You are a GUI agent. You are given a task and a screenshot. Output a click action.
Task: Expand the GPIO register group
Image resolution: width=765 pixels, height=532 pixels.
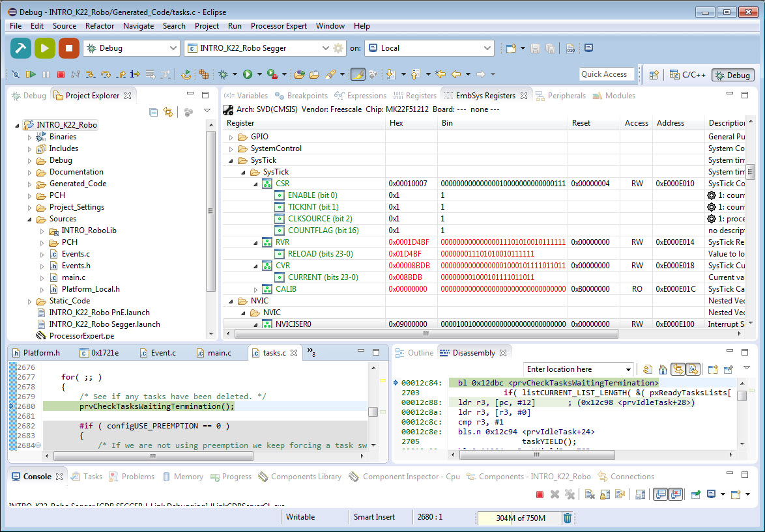[x=231, y=137]
